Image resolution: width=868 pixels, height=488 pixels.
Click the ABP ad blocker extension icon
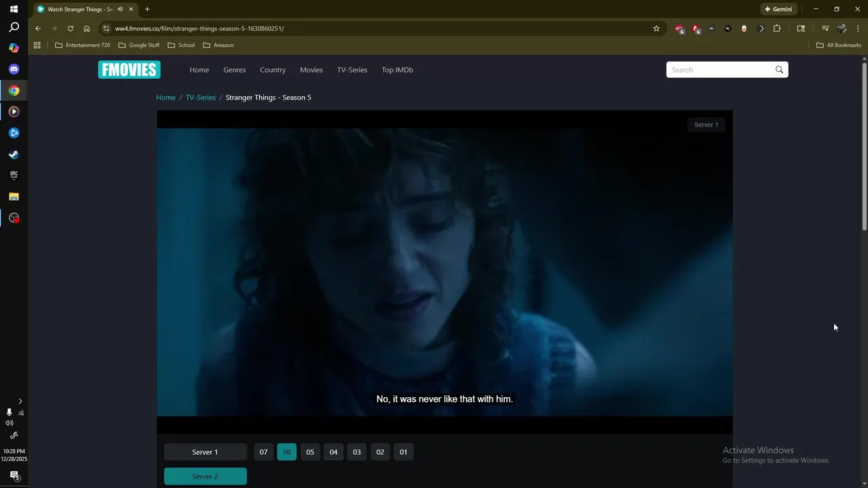pos(679,28)
